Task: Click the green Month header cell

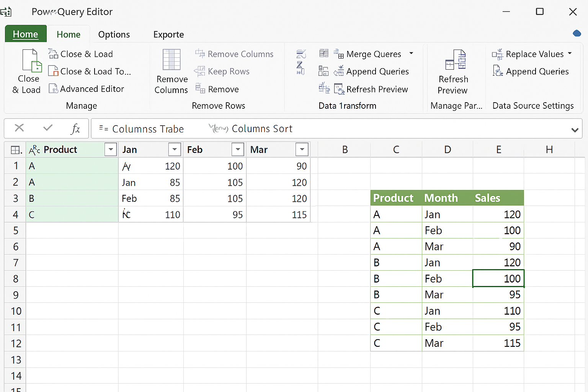Action: coord(448,198)
